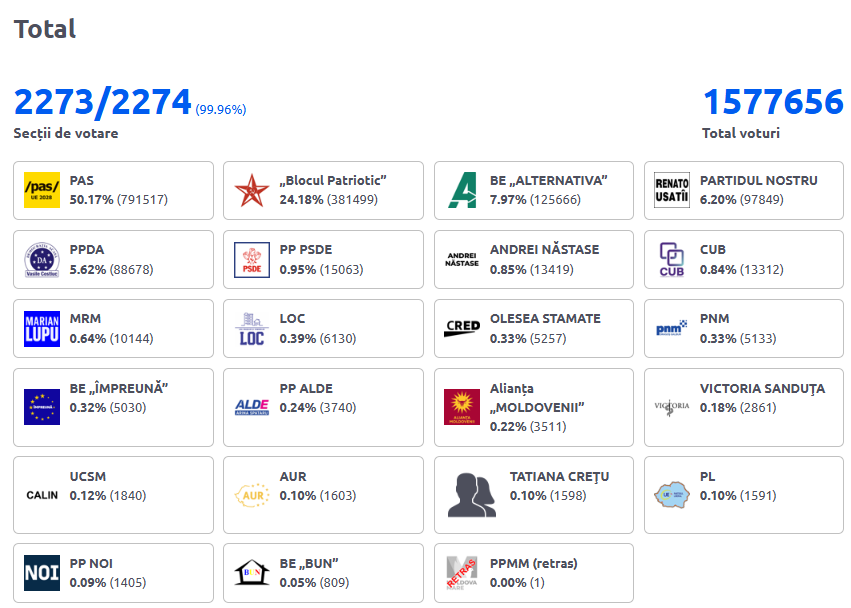Click the Blocul Patriotic red star logo
The image size is (851, 608).
click(252, 190)
